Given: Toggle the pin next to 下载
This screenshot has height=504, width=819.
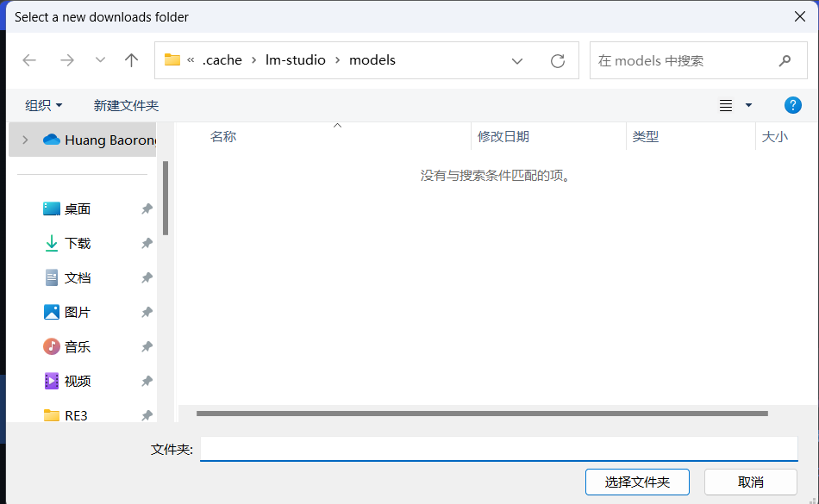Looking at the screenshot, I should 146,243.
